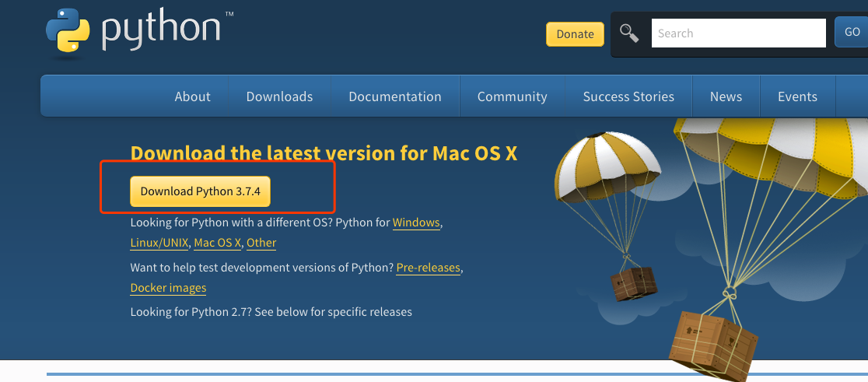Screen dimensions: 868x382
Task: Follow the Mac OS X link
Action: tap(218, 243)
